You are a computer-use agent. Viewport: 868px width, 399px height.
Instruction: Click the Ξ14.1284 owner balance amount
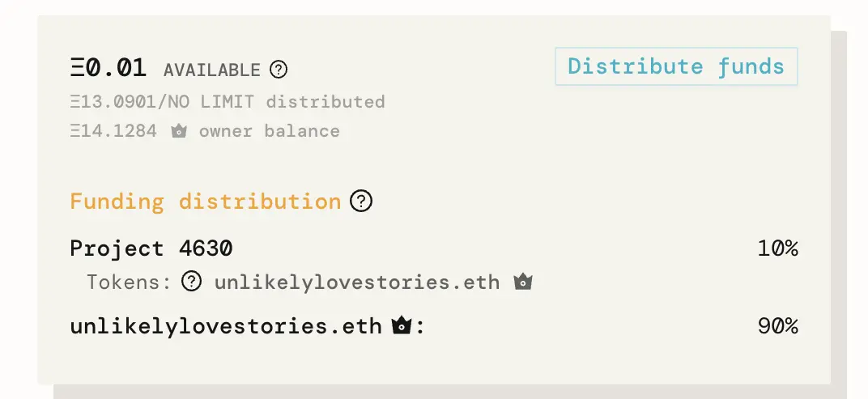(x=113, y=131)
